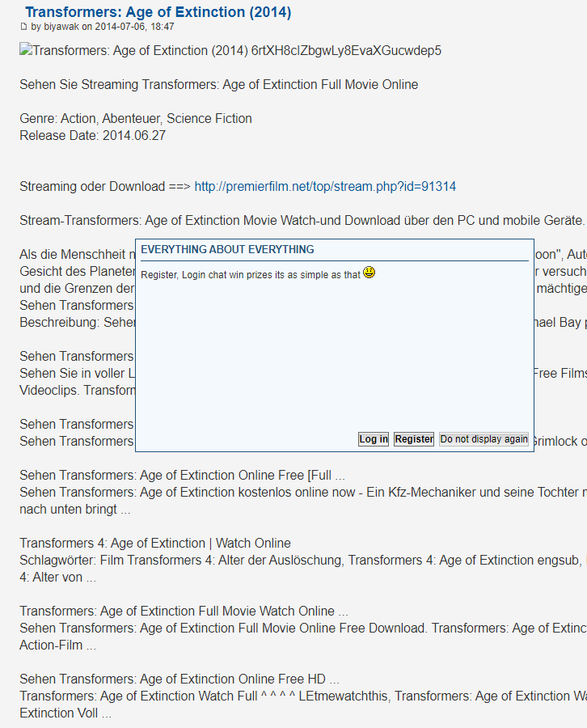This screenshot has width=587, height=728.
Task: Open the Transformers: Age of Extinction post title
Action: 158,12
